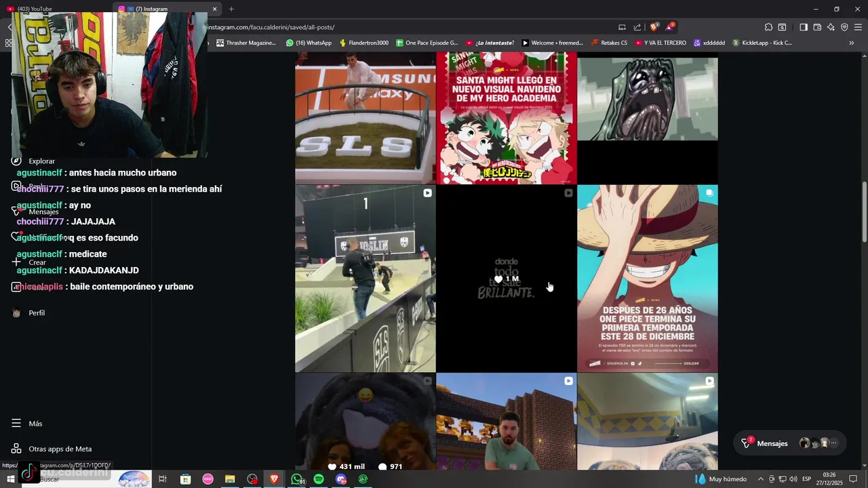
Task: Open Retakes CS bookmark
Action: tap(609, 43)
